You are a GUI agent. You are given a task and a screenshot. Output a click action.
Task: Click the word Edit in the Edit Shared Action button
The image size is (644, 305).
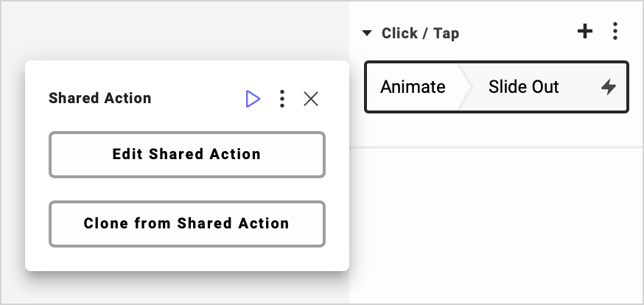click(x=128, y=154)
